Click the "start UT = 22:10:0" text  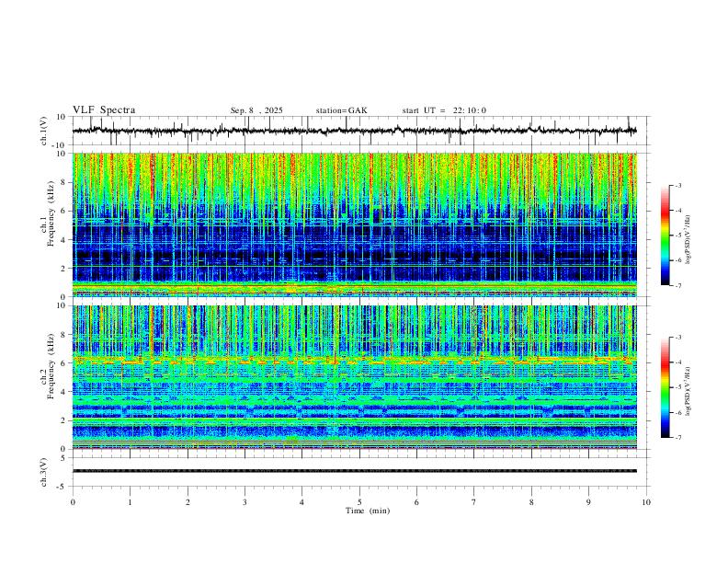[x=444, y=110]
